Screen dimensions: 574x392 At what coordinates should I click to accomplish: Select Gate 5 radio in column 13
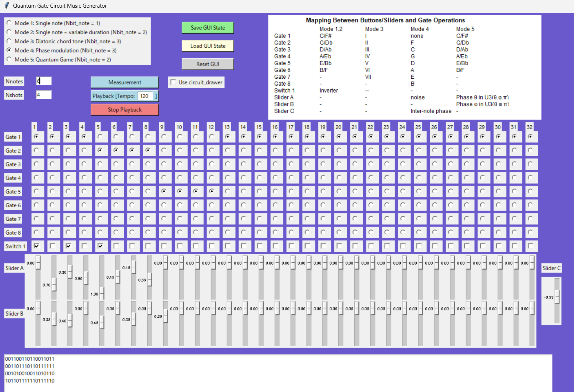pyautogui.click(x=228, y=191)
